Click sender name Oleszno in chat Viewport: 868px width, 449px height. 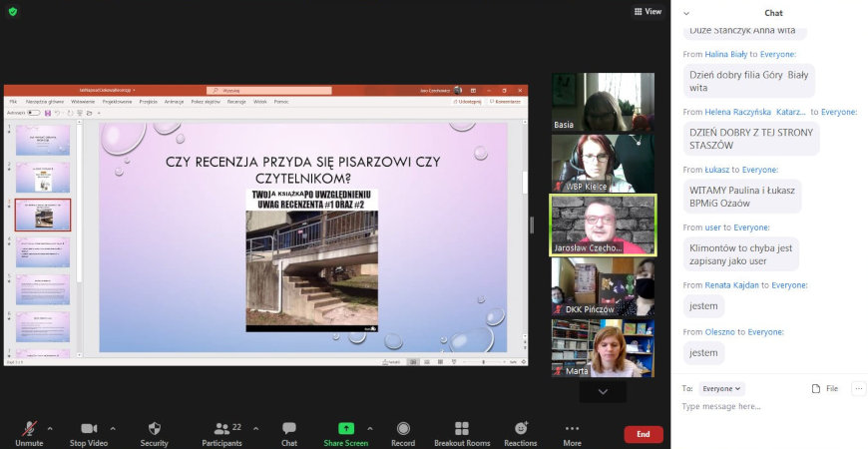[x=719, y=332]
